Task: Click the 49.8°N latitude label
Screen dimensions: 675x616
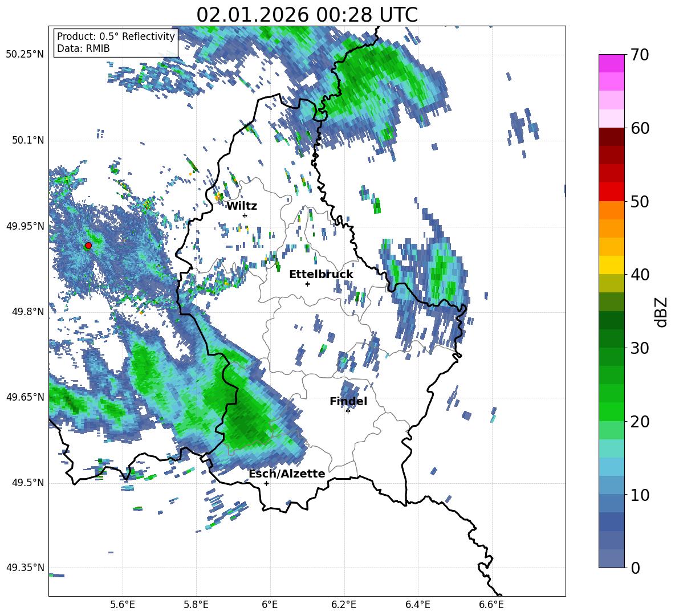Action: pos(29,312)
